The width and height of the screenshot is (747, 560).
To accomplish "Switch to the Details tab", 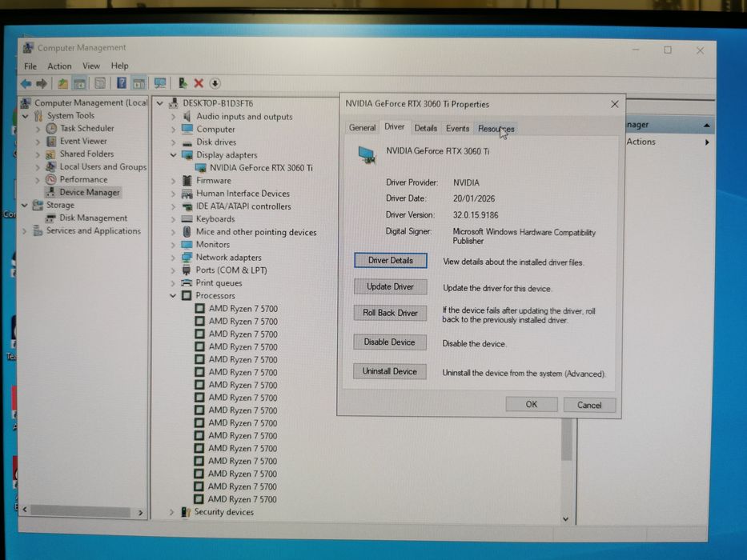I will point(425,128).
